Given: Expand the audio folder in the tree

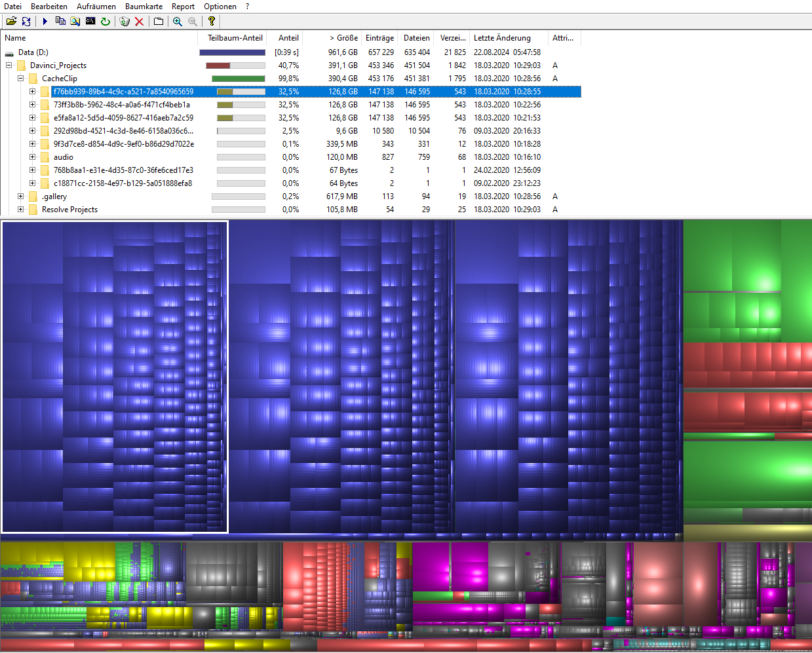Looking at the screenshot, I should point(32,157).
